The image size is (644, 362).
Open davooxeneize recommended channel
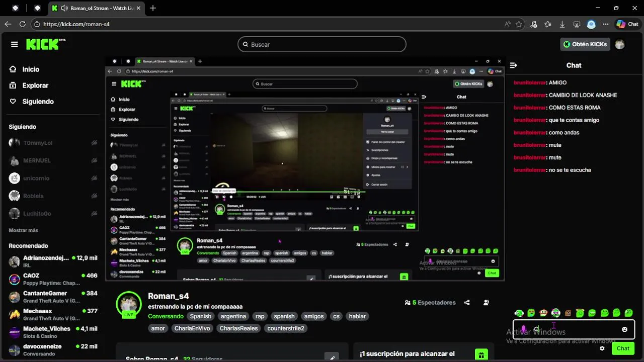53,350
